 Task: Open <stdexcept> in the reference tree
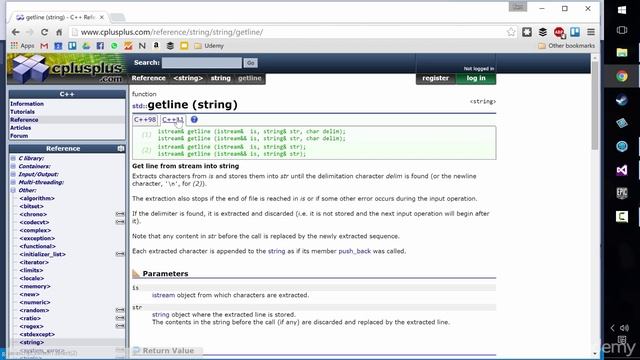coord(37,334)
